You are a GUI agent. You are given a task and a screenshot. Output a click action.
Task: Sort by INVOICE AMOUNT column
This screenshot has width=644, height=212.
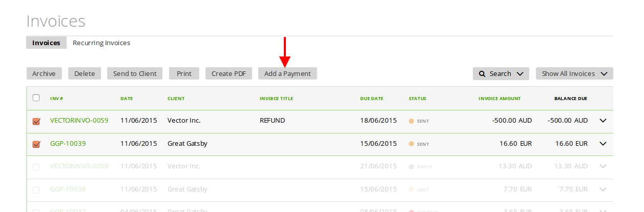pos(500,99)
